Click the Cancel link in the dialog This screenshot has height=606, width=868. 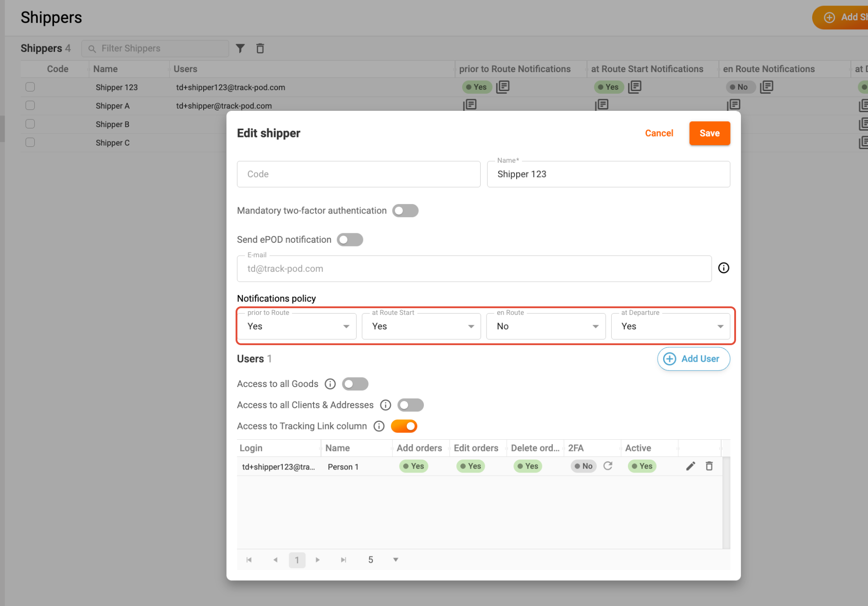[659, 133]
